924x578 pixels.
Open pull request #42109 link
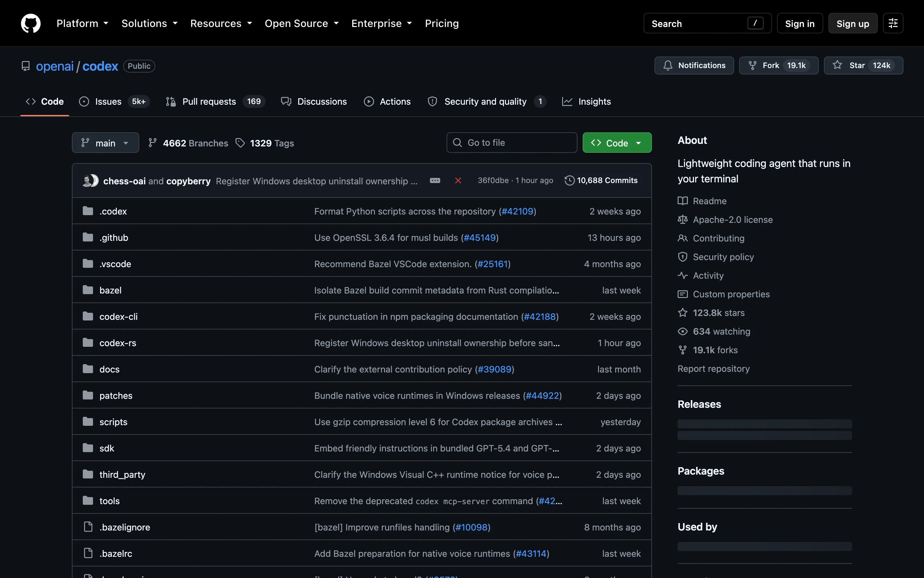(517, 211)
